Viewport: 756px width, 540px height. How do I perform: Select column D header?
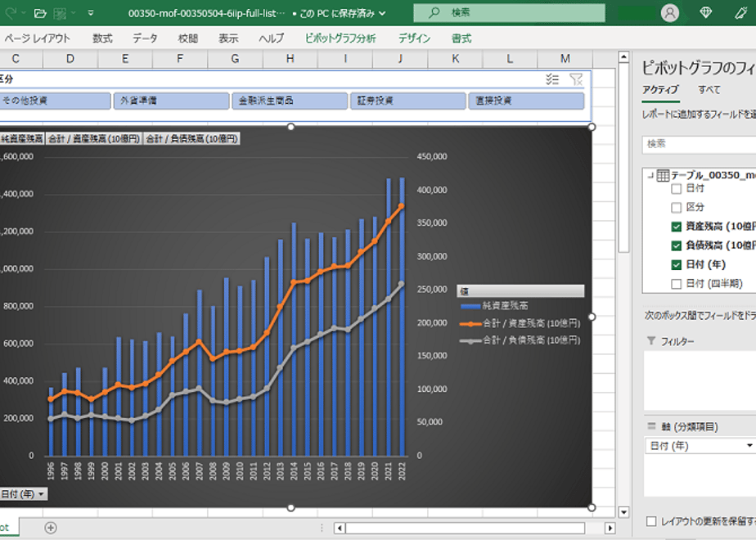click(70, 59)
